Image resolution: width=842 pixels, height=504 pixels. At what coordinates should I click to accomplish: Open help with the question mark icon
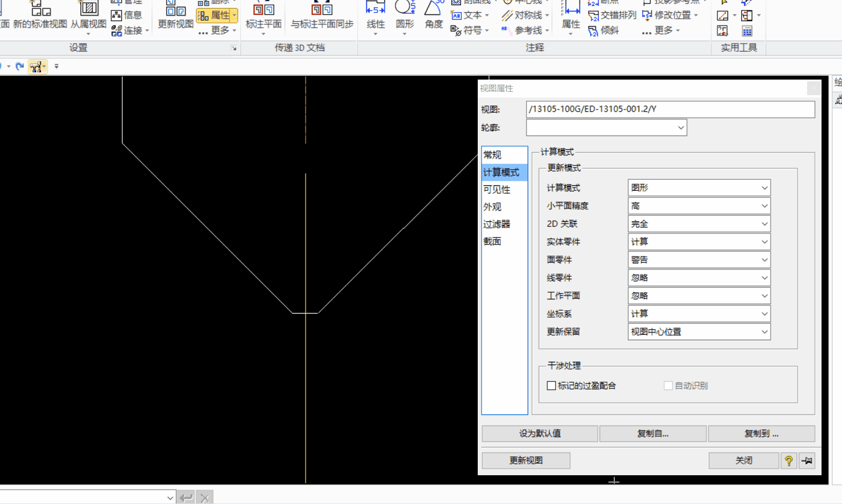click(789, 460)
